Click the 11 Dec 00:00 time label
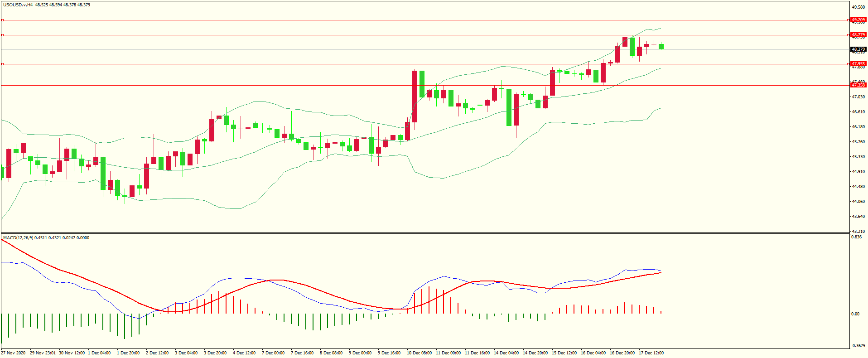Image resolution: width=868 pixels, height=358 pixels. pos(448,353)
